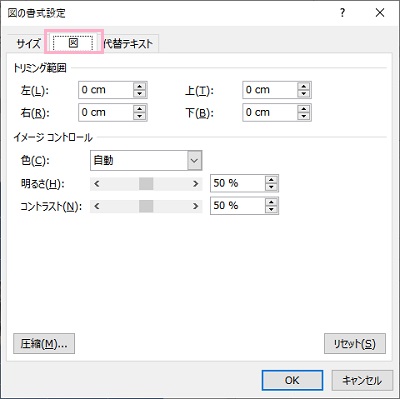
Task: Click the 下(B) crop input field
Action: [270, 112]
